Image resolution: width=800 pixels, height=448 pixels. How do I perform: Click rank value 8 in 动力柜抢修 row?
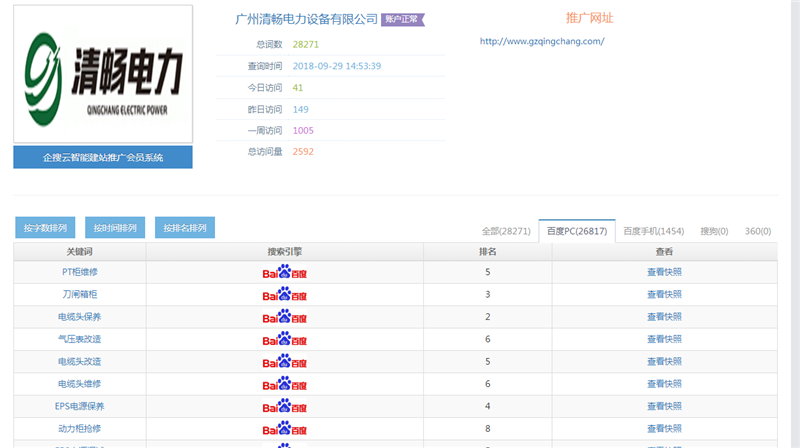pyautogui.click(x=488, y=429)
